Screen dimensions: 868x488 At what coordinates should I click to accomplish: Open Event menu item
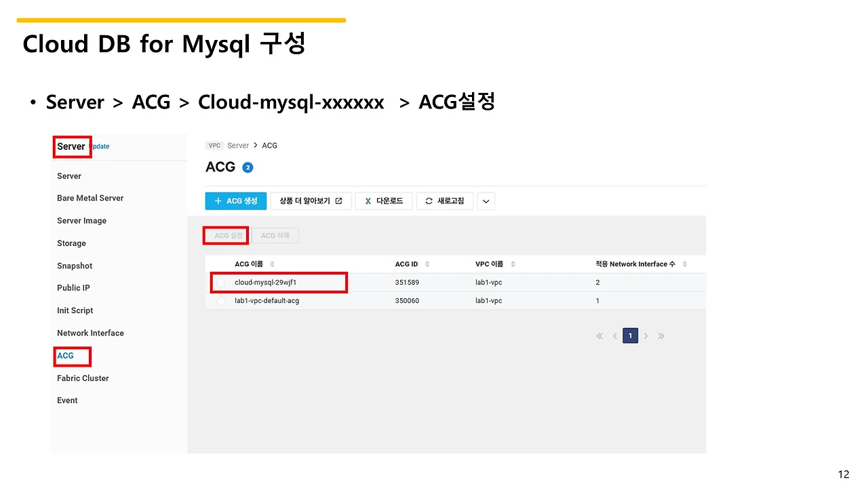pyautogui.click(x=67, y=401)
